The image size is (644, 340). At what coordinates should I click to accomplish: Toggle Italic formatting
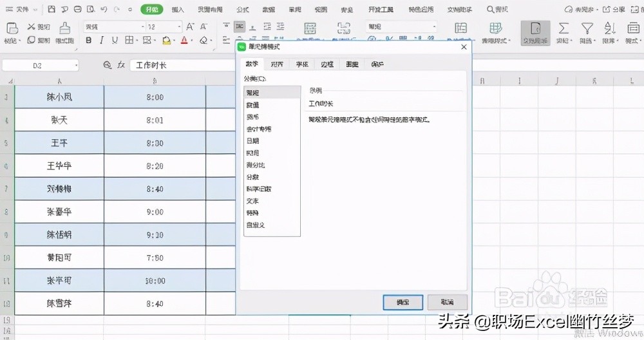click(x=102, y=40)
